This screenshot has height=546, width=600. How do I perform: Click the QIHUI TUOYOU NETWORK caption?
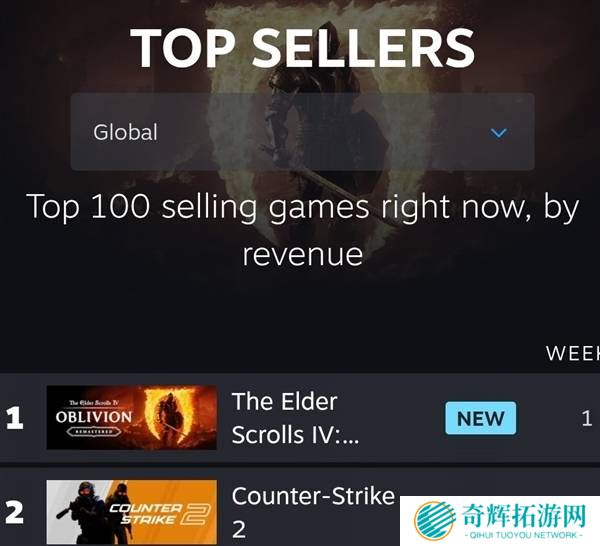pos(524,535)
